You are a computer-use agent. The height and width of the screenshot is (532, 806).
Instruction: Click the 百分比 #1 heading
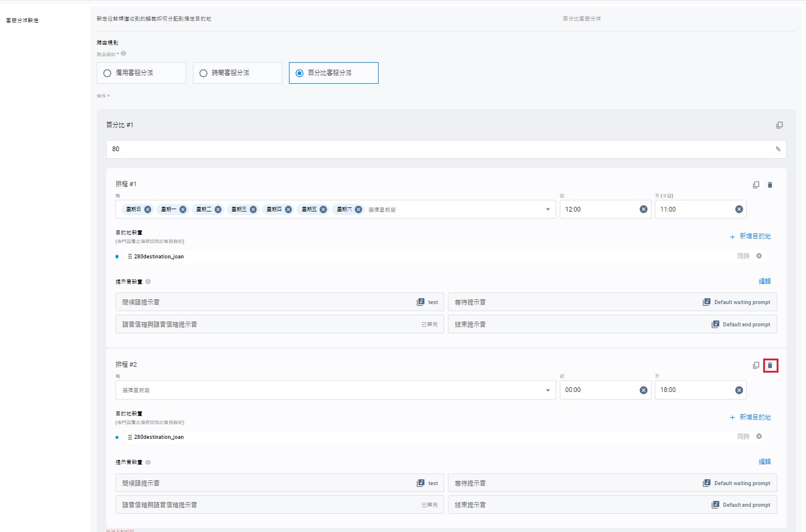120,125
